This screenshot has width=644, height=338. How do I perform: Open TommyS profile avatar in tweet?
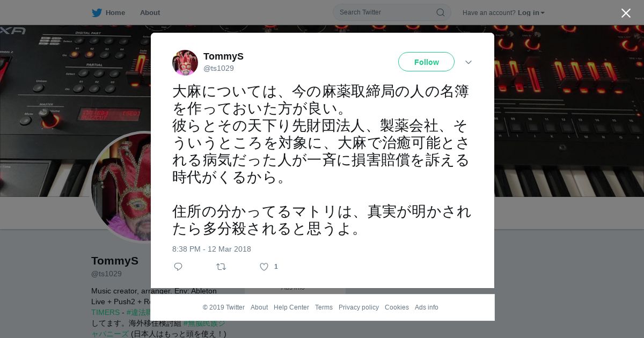[x=185, y=63]
